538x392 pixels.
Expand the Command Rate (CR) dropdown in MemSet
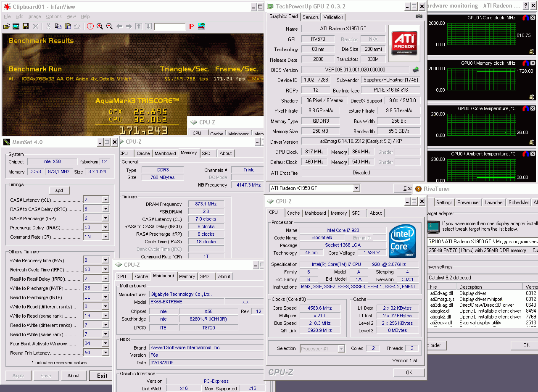(x=105, y=237)
